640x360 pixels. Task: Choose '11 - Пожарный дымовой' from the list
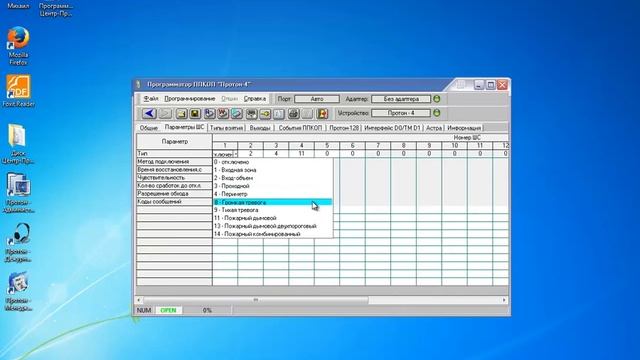click(x=273, y=218)
